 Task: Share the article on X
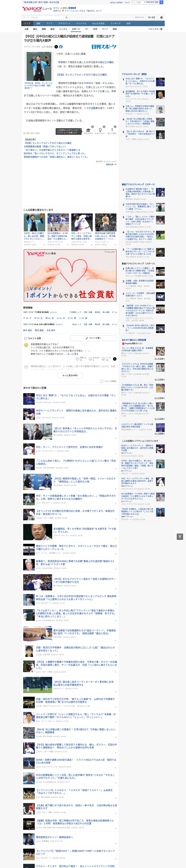click(x=56, y=47)
